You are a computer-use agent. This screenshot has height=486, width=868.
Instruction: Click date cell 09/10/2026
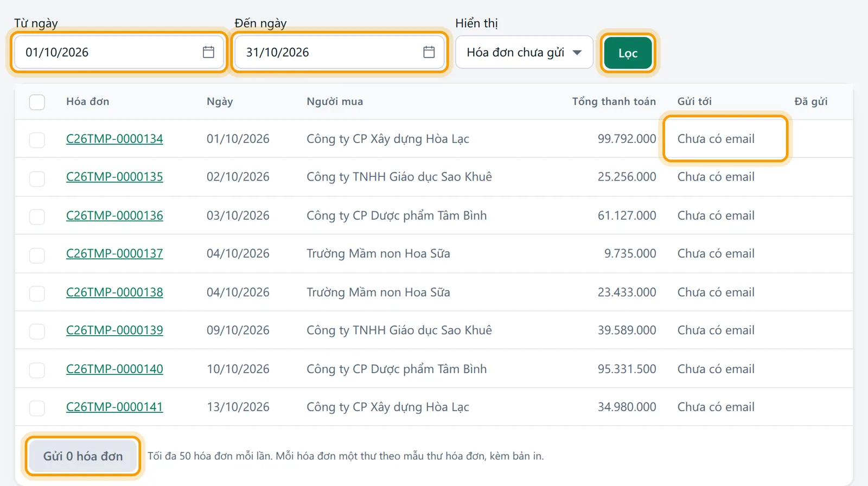[238, 330]
